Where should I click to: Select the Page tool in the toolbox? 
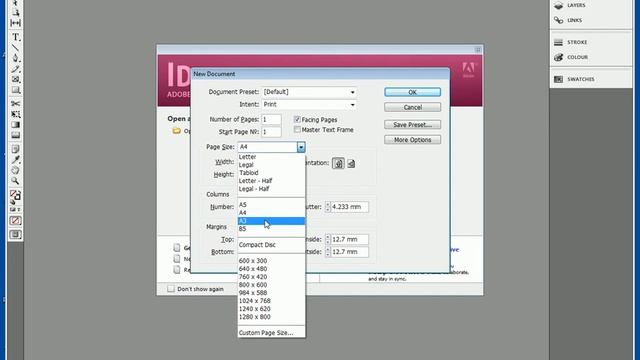pos(16,12)
